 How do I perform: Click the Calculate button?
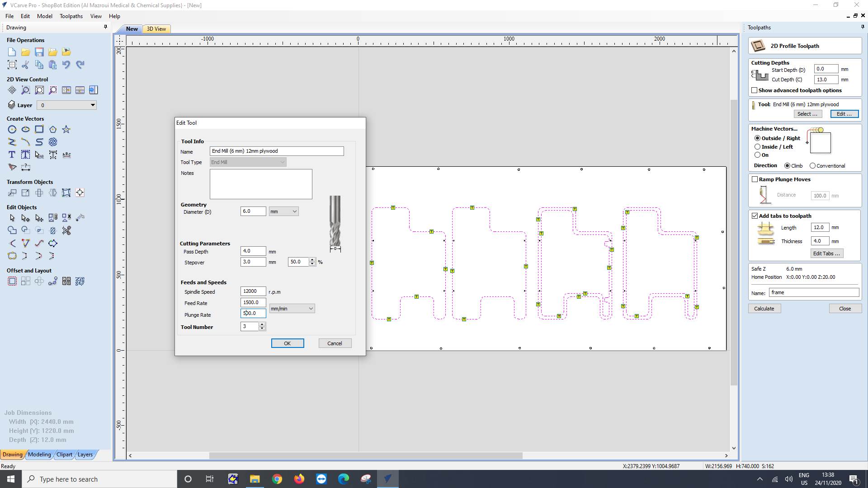coord(764,309)
